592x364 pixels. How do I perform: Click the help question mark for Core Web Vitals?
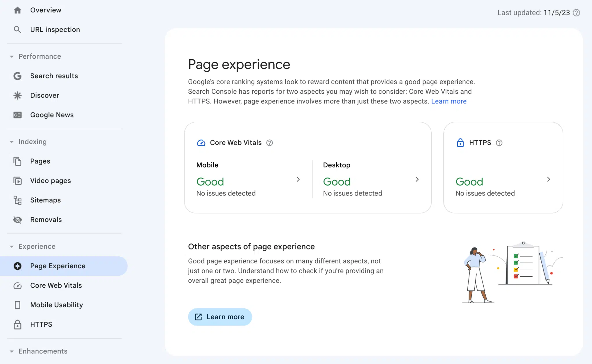pos(269,143)
